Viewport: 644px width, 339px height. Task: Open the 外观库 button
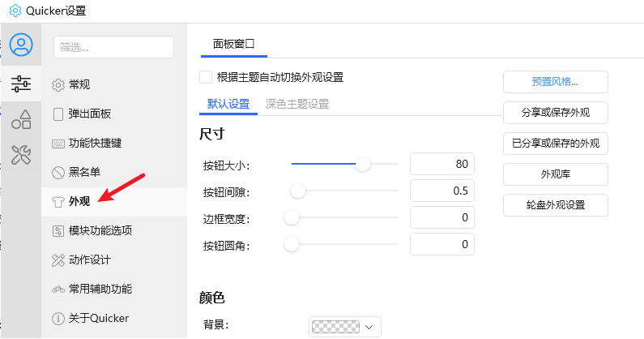click(x=555, y=174)
